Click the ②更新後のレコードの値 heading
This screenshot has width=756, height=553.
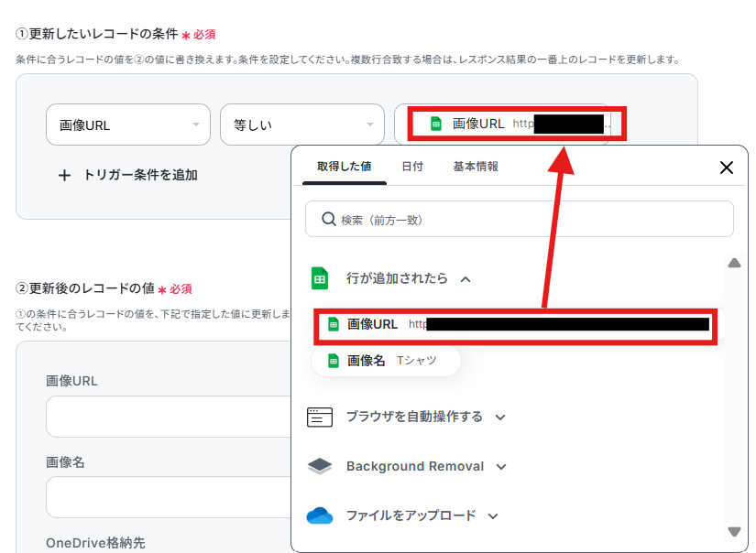point(85,288)
